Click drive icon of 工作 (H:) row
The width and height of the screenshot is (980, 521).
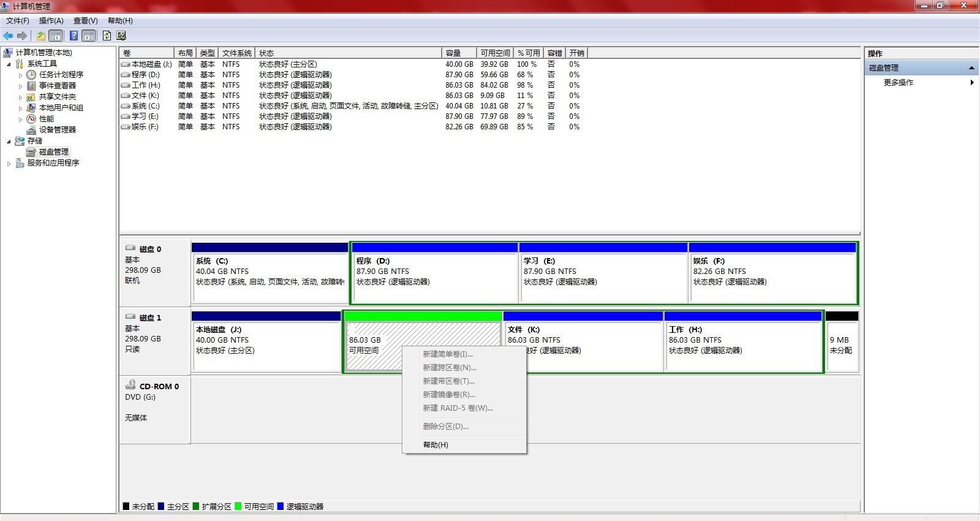click(x=126, y=85)
